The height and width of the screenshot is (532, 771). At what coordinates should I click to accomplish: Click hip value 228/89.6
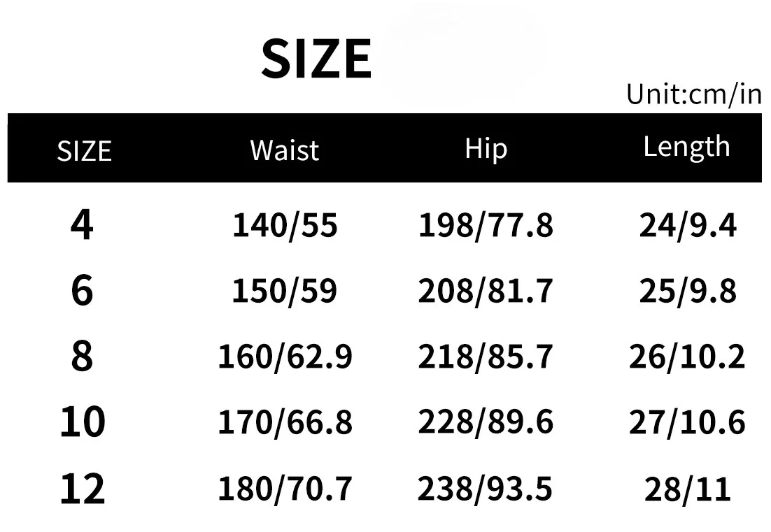pyautogui.click(x=486, y=422)
